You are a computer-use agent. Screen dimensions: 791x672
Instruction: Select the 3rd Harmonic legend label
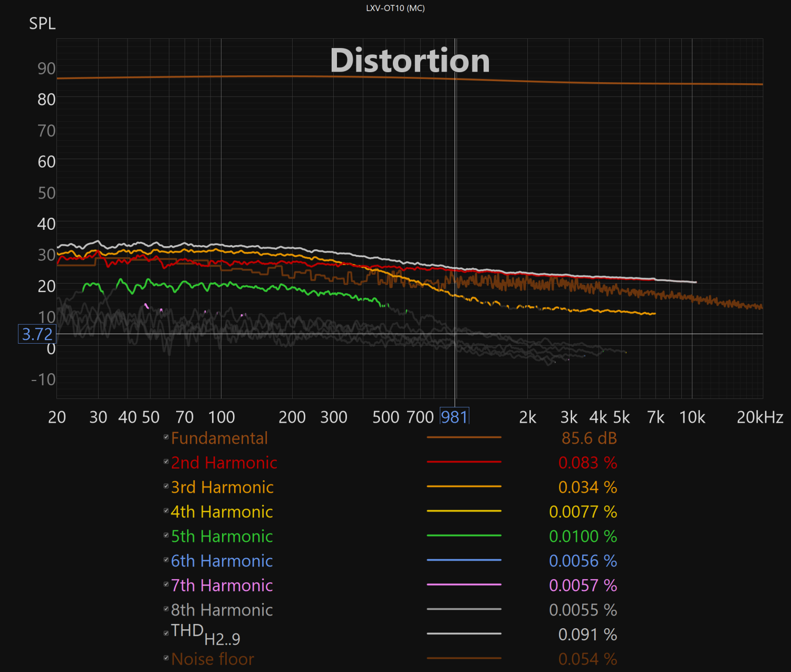222,488
